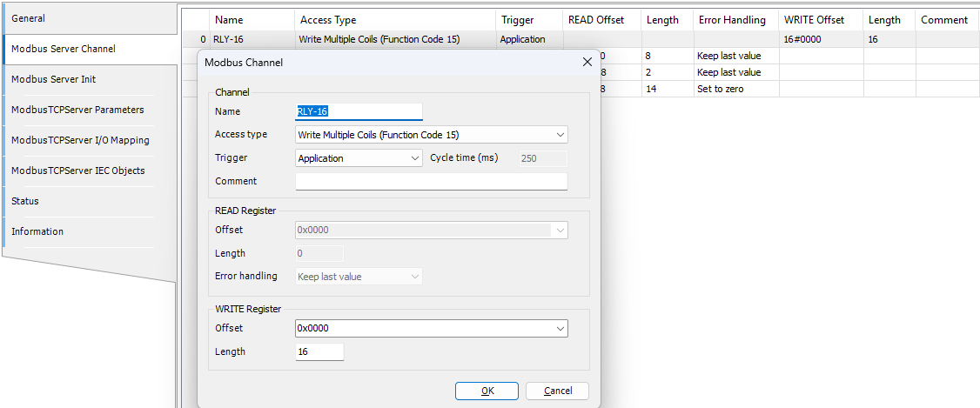Select the RLY-16 cell in table
Image resolution: width=980 pixels, height=408 pixels.
coord(252,39)
